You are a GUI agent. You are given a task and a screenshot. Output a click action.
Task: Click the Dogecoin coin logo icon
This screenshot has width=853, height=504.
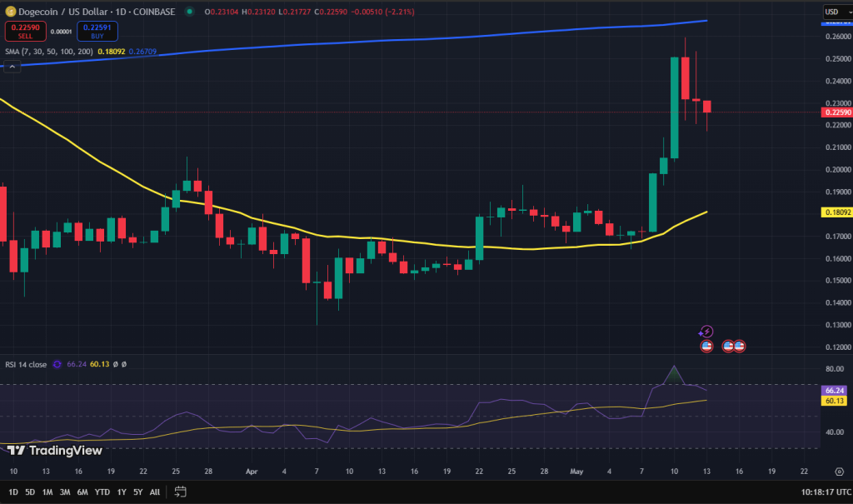pos(10,12)
